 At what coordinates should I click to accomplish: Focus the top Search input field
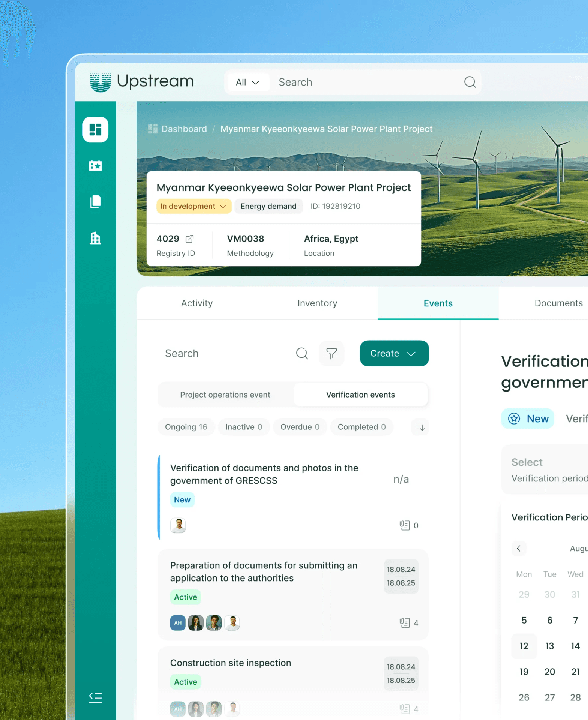(367, 82)
